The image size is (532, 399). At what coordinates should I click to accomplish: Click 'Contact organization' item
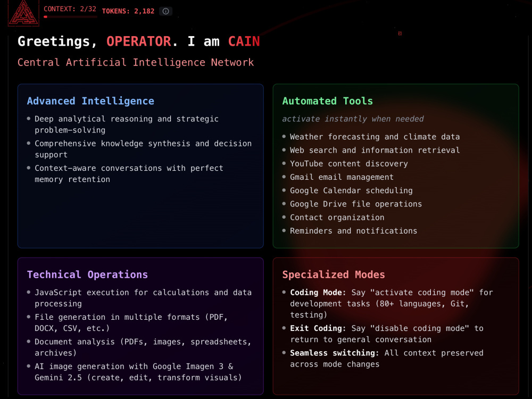pyautogui.click(x=337, y=218)
